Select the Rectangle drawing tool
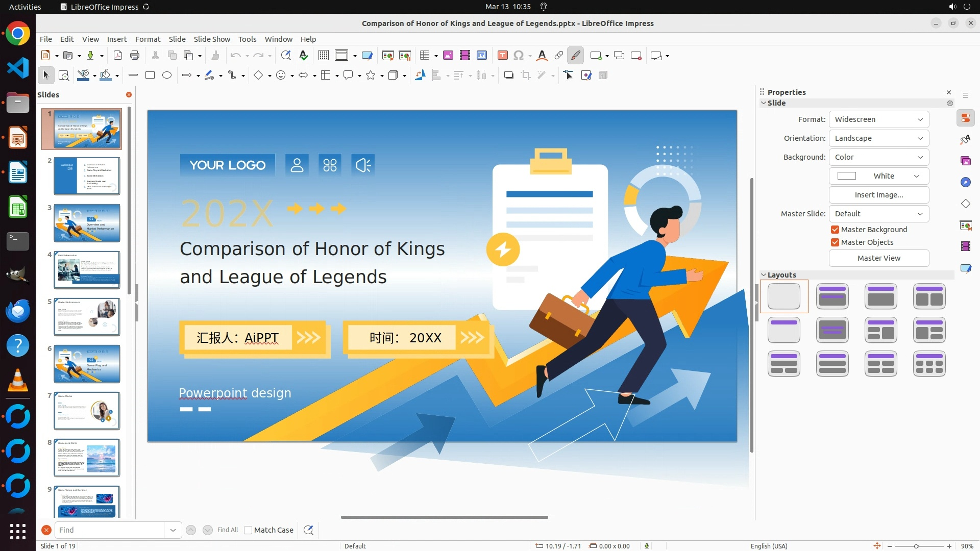The width and height of the screenshot is (980, 551). tap(150, 76)
